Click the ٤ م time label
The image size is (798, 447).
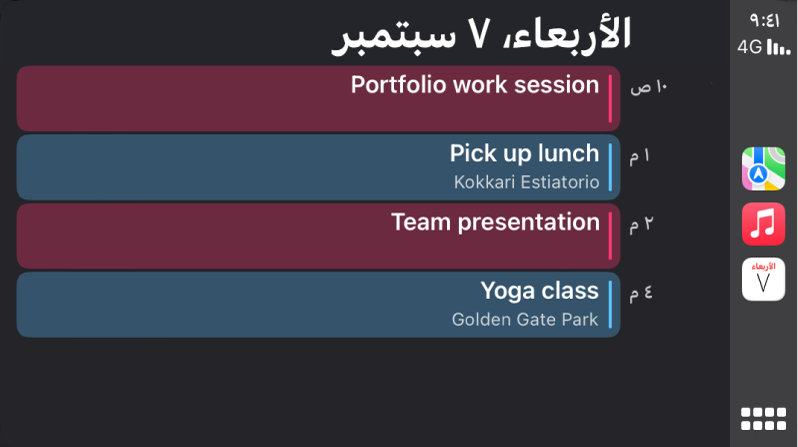[640, 293]
